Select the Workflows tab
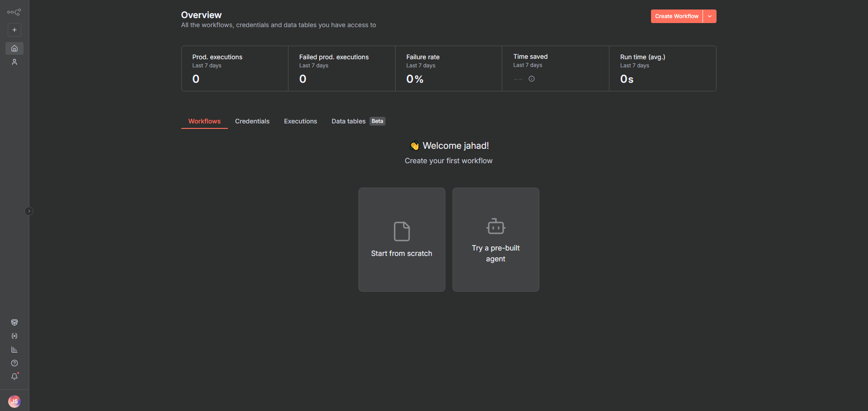Viewport: 868px width, 411px height. pos(204,121)
